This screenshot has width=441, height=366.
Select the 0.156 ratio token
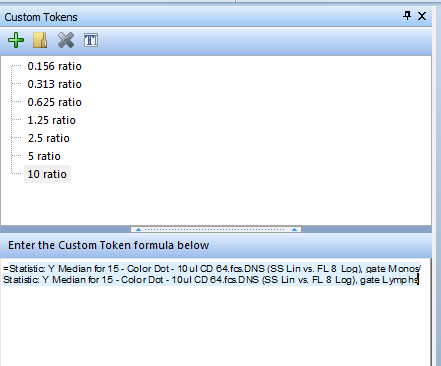pyautogui.click(x=55, y=66)
